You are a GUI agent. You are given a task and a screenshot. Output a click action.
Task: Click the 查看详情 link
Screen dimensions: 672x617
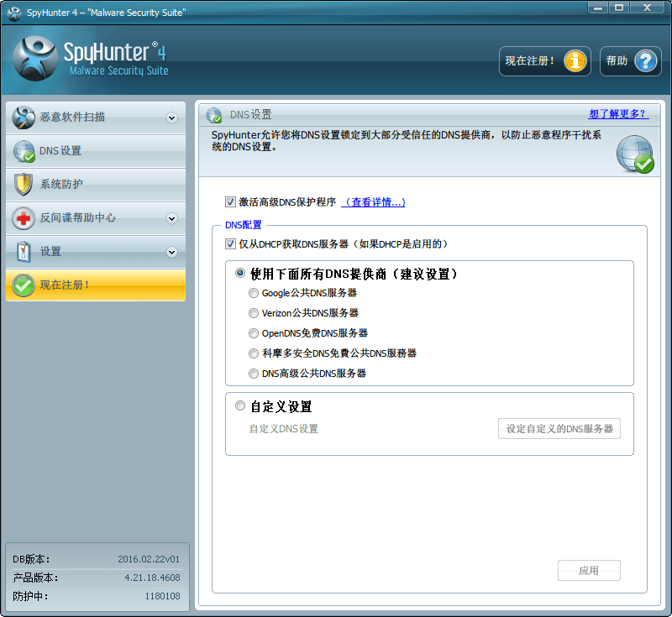tap(374, 202)
